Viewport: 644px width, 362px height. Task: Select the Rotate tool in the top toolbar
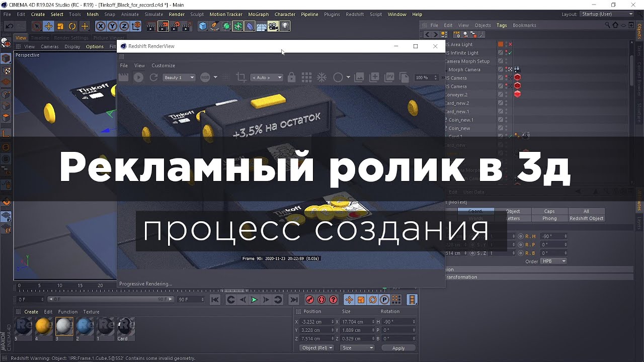(x=72, y=26)
